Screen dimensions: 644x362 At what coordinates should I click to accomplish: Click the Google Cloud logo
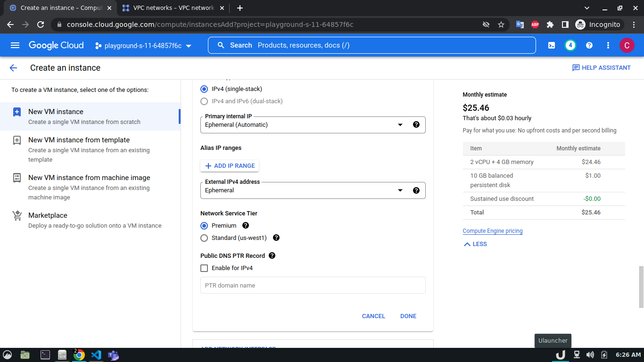[56, 45]
